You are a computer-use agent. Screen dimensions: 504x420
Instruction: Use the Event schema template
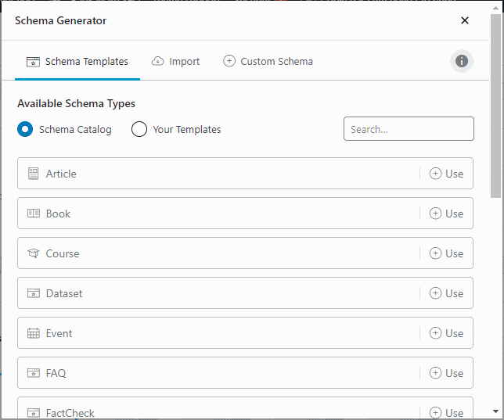446,333
